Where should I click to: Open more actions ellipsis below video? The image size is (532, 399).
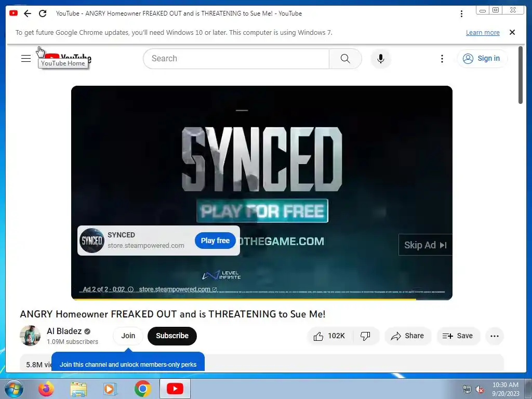(495, 336)
